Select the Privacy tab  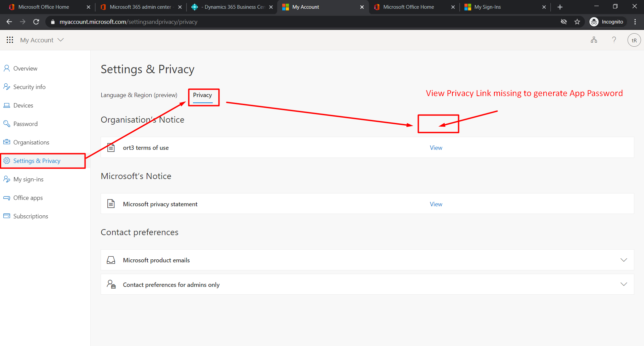click(x=202, y=95)
